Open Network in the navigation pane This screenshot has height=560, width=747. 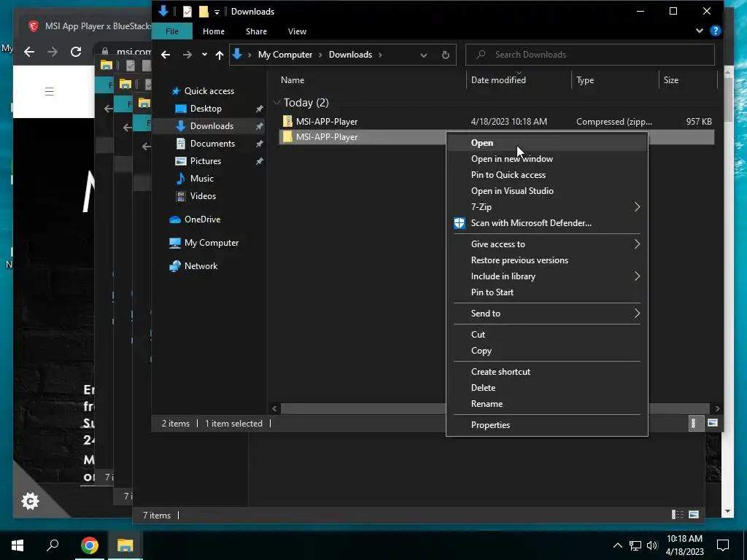pyautogui.click(x=201, y=266)
